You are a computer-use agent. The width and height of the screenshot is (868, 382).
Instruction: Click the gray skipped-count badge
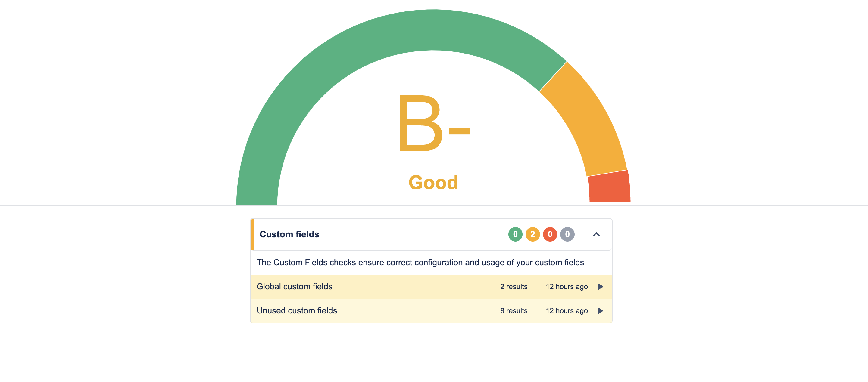(567, 234)
